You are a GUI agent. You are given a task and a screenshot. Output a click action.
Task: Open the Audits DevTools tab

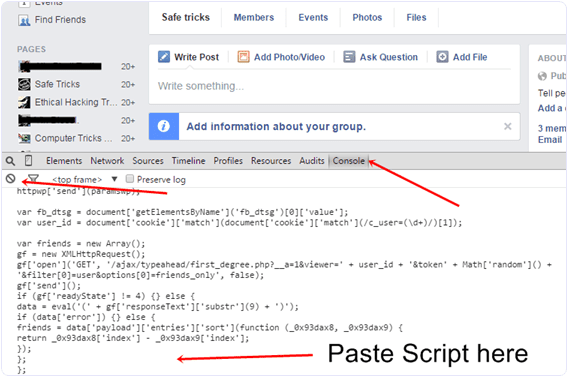312,161
